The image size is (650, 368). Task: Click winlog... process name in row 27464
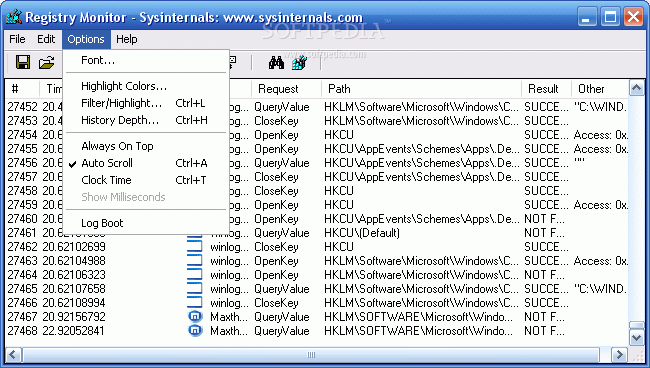pos(229,275)
